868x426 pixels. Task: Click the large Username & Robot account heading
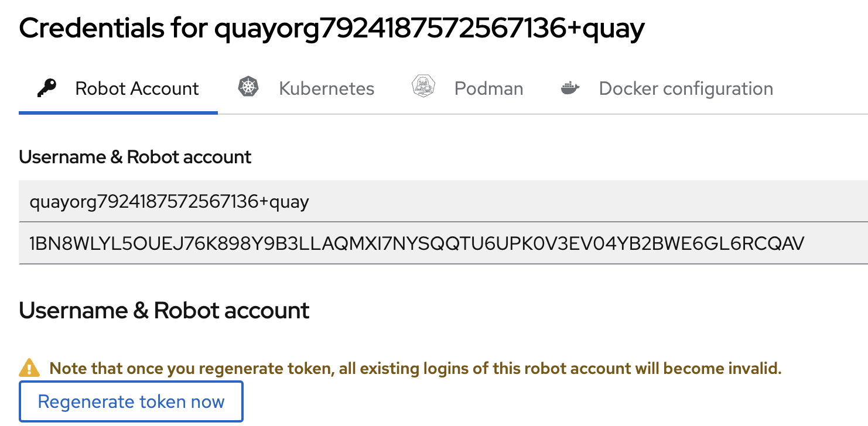[164, 311]
